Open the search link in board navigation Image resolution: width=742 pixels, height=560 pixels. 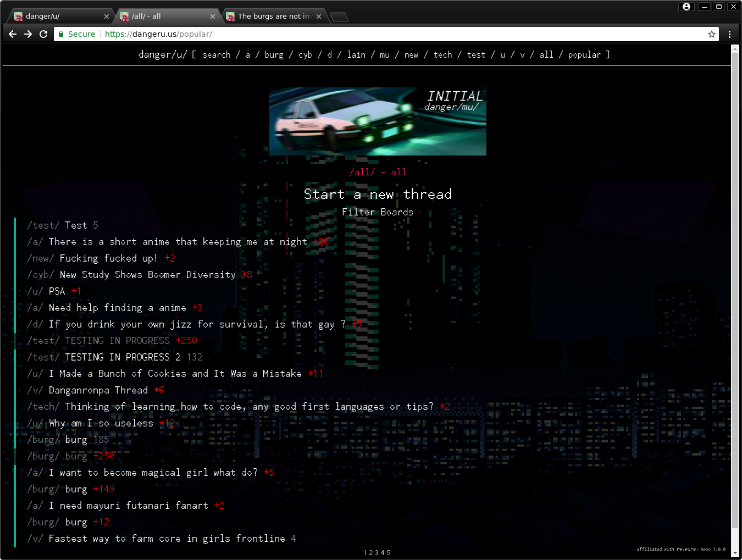(217, 54)
